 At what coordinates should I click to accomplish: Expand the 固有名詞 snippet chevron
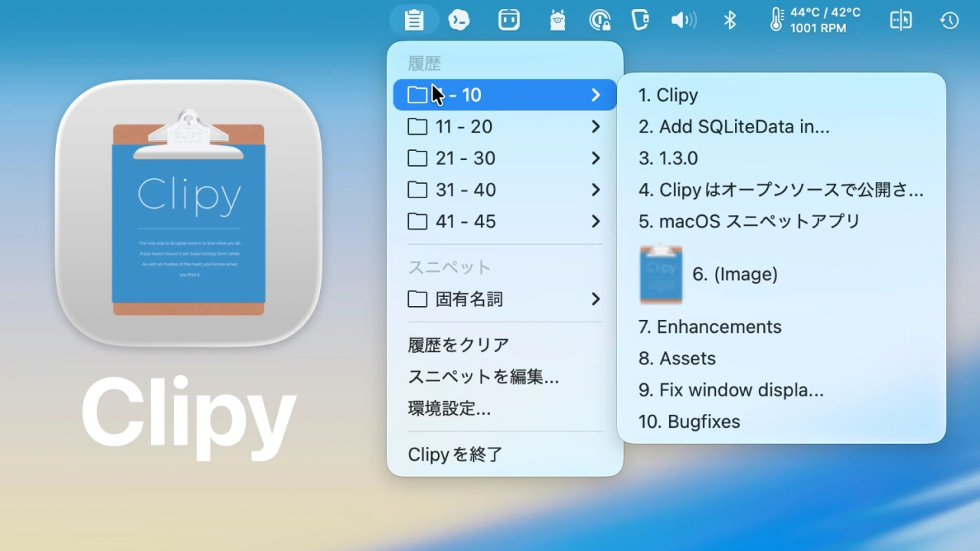click(596, 299)
